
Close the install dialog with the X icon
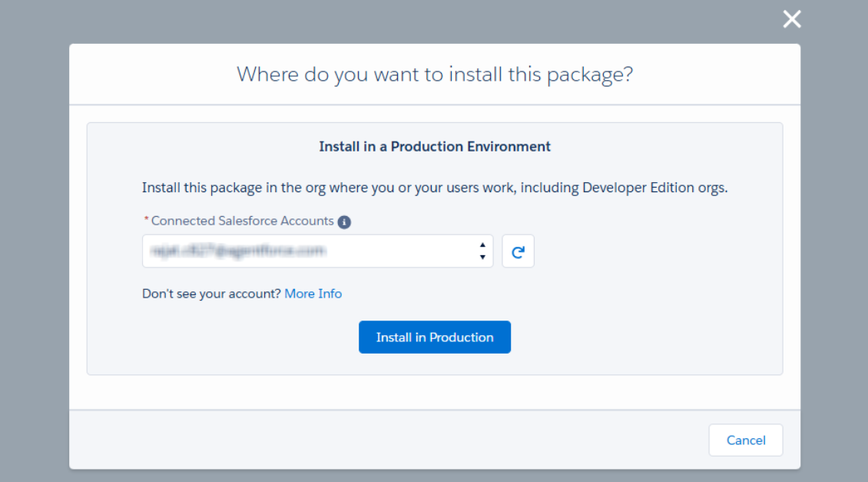tap(791, 19)
